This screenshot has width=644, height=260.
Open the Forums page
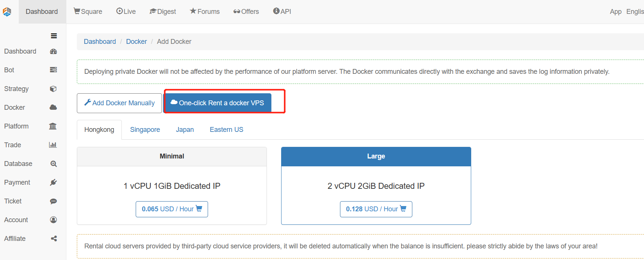(205, 12)
